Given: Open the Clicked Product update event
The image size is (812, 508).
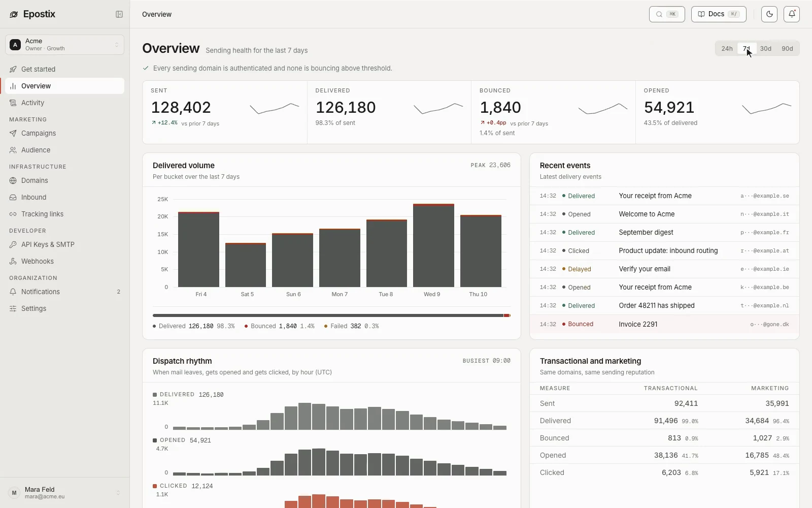Looking at the screenshot, I should (664, 251).
